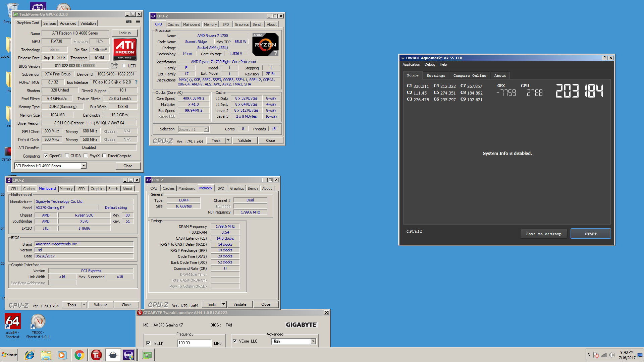Click the Action Center flag tray icon

pos(596,355)
